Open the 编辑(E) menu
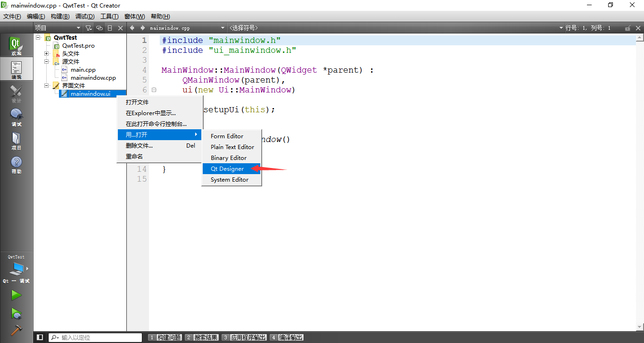Screen dimensions: 644x343 click(36, 17)
